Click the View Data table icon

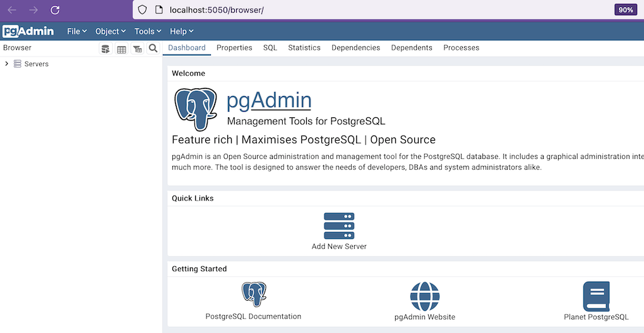click(x=121, y=49)
